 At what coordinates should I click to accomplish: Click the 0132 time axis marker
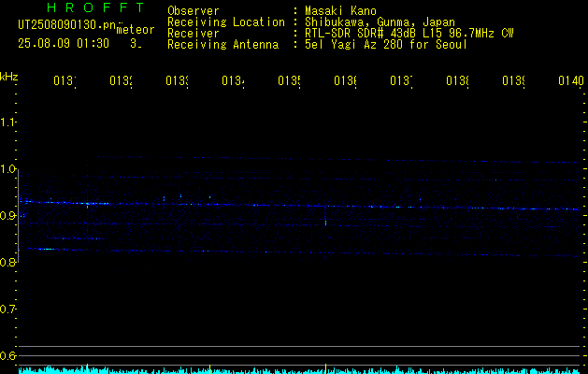pyautogui.click(x=121, y=80)
